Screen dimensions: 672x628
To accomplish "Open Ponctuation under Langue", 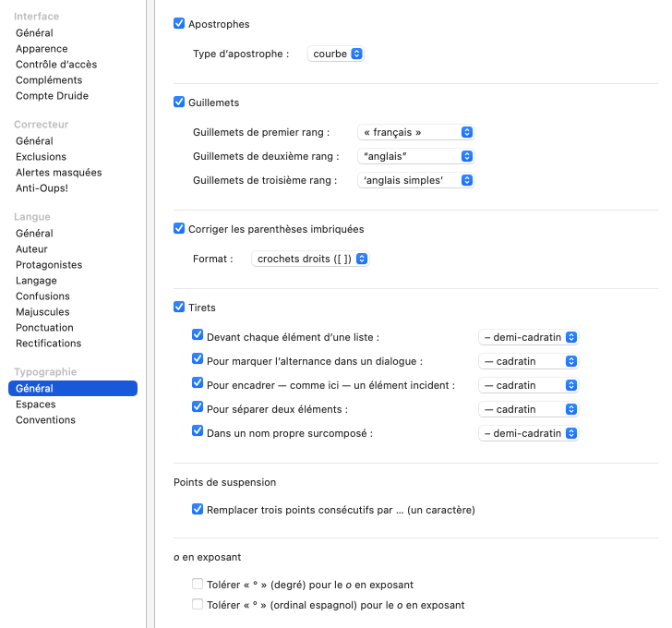I will pyautogui.click(x=44, y=328).
